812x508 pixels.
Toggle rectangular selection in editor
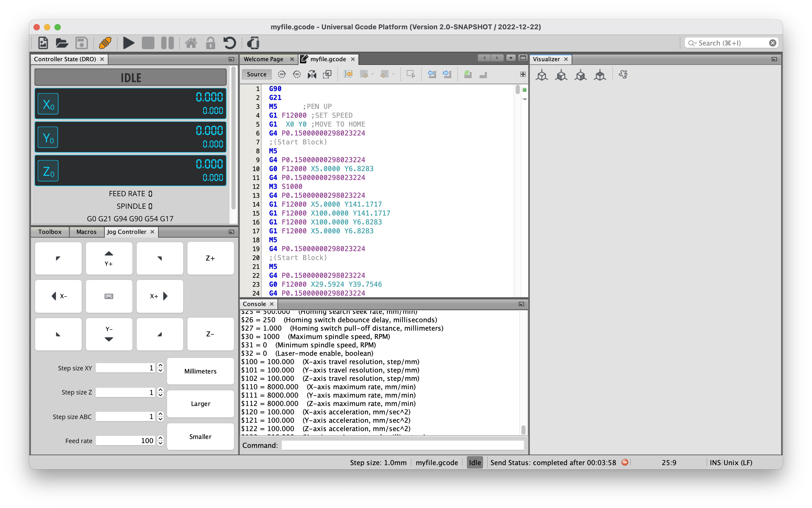click(x=410, y=74)
